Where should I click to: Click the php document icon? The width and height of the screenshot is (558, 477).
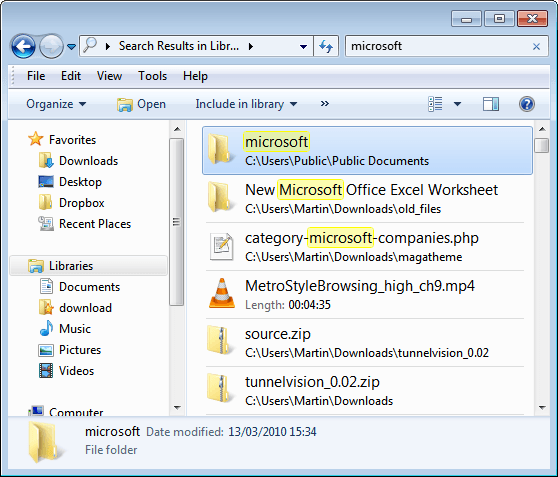(x=221, y=246)
